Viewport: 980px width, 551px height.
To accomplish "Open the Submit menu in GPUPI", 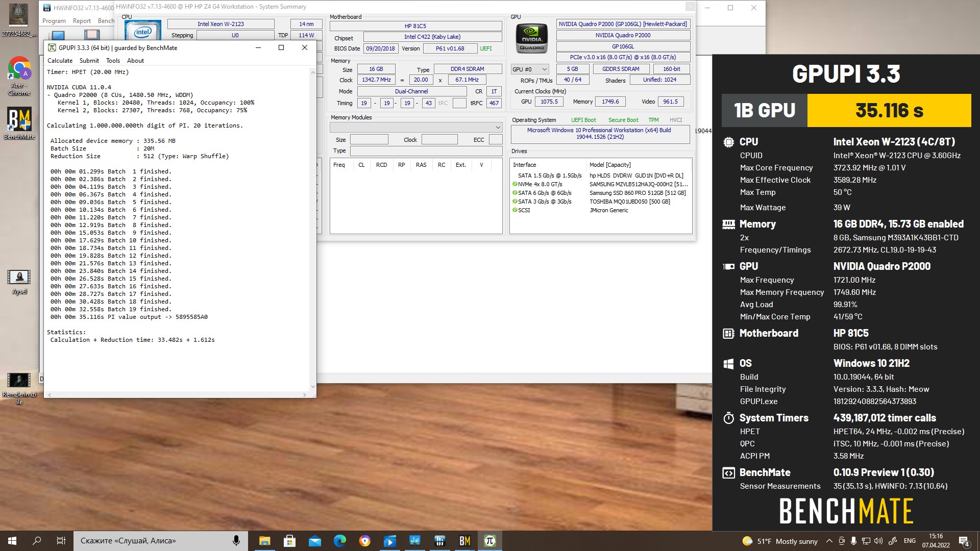I will click(x=89, y=60).
